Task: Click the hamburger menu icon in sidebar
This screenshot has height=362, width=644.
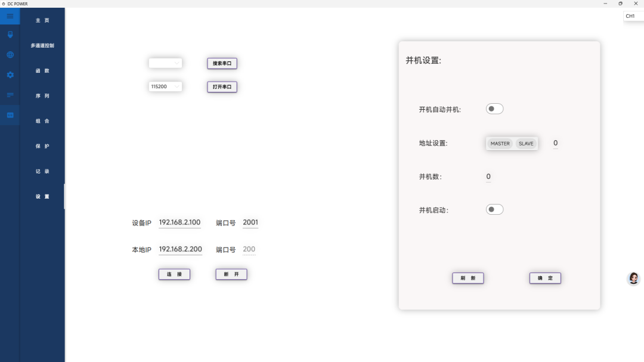Action: click(10, 16)
